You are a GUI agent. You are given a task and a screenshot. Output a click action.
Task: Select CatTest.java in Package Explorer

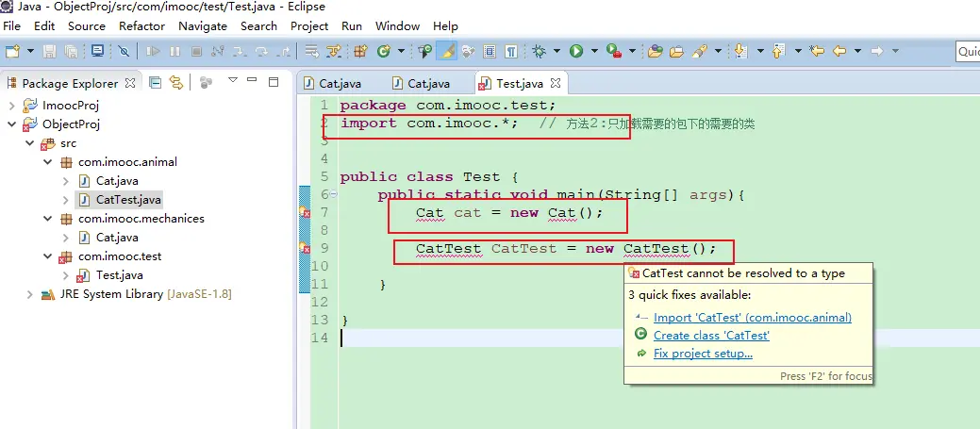[128, 200]
